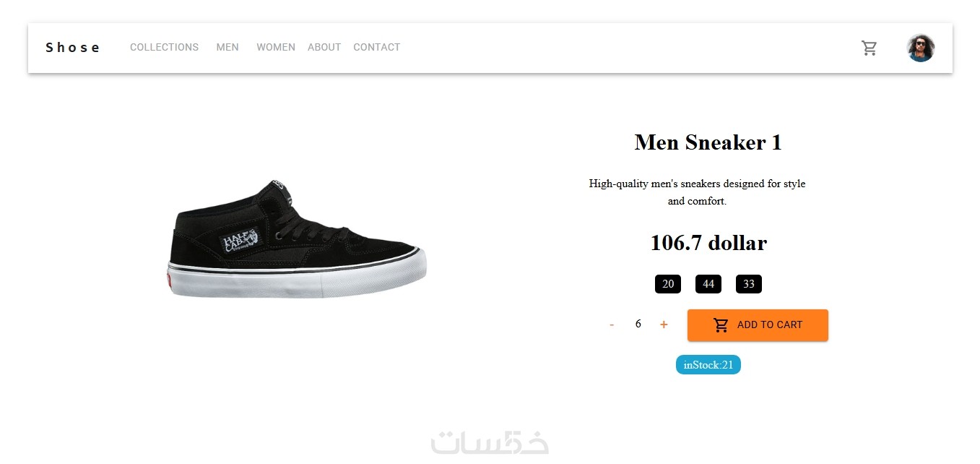Click the quantity value 6
Viewport: 980px width, 464px height.
point(638,324)
